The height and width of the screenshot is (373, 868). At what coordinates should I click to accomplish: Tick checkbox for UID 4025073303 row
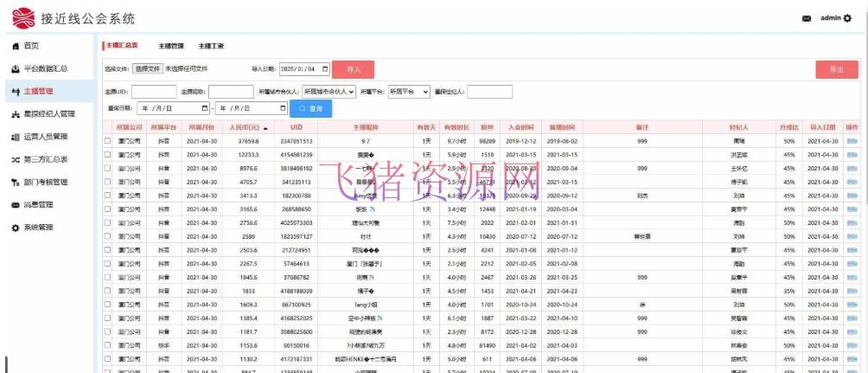(107, 222)
